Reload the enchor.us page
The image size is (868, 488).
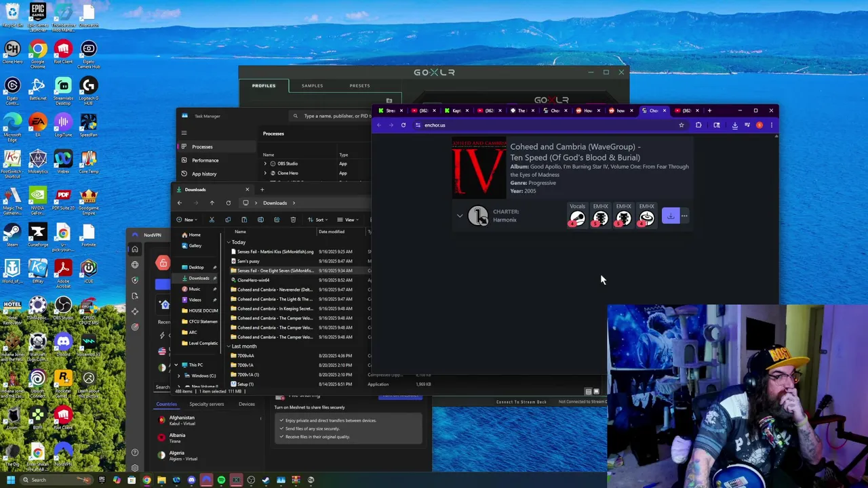403,125
